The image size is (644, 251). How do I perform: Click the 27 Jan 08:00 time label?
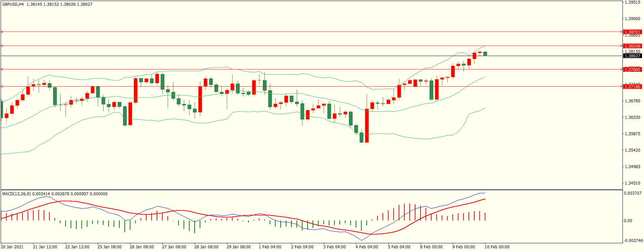tap(174, 247)
